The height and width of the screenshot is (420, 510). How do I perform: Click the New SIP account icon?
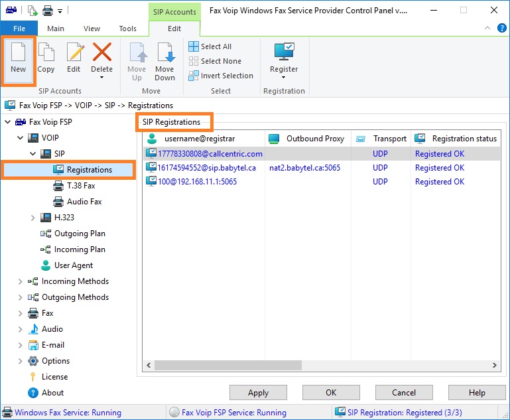(18, 52)
